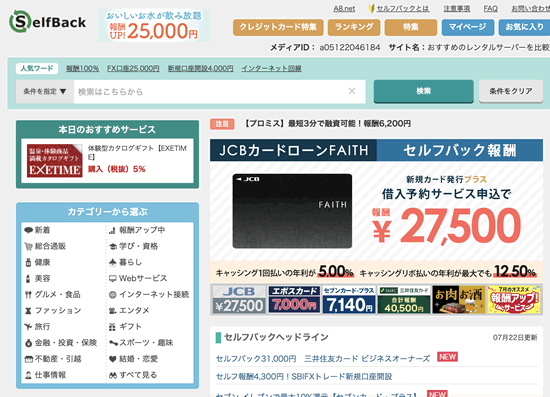
Task: Open the 報酬アップ中 chart icon
Action: click(112, 230)
